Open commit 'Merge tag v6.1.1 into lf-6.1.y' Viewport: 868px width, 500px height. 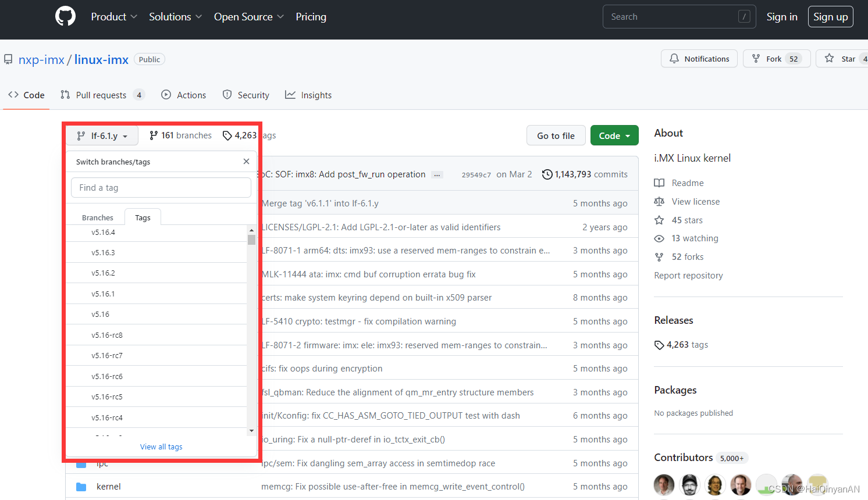[320, 203]
